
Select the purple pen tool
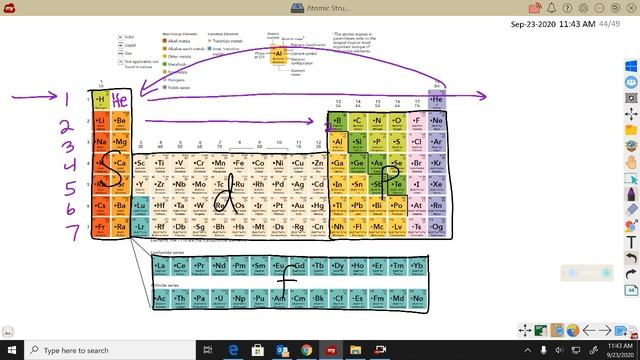(x=631, y=194)
